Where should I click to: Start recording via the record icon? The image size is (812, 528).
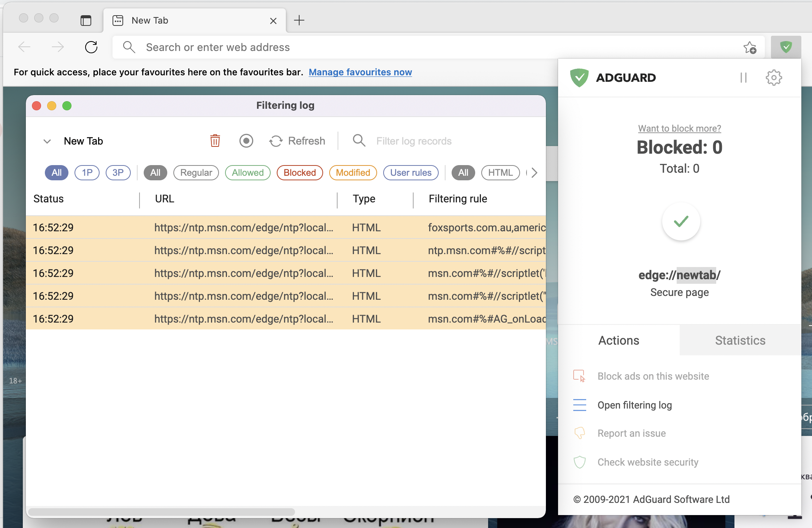coord(246,141)
